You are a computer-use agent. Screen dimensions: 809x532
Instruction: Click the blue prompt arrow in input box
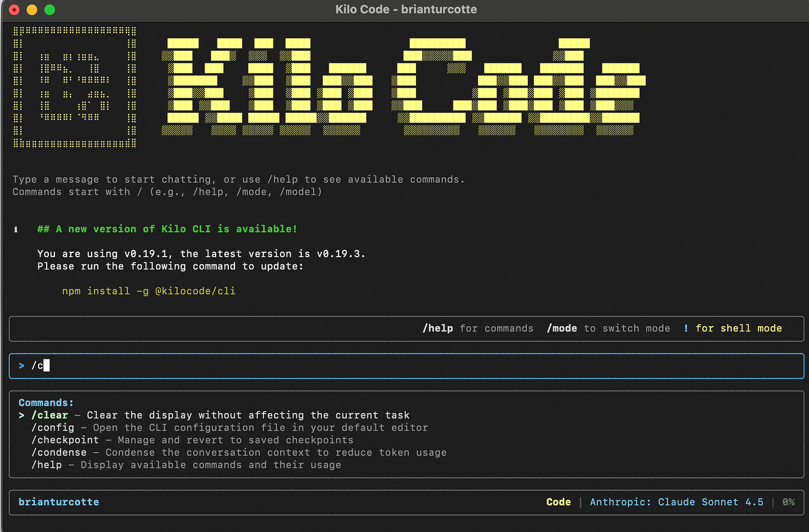click(22, 365)
